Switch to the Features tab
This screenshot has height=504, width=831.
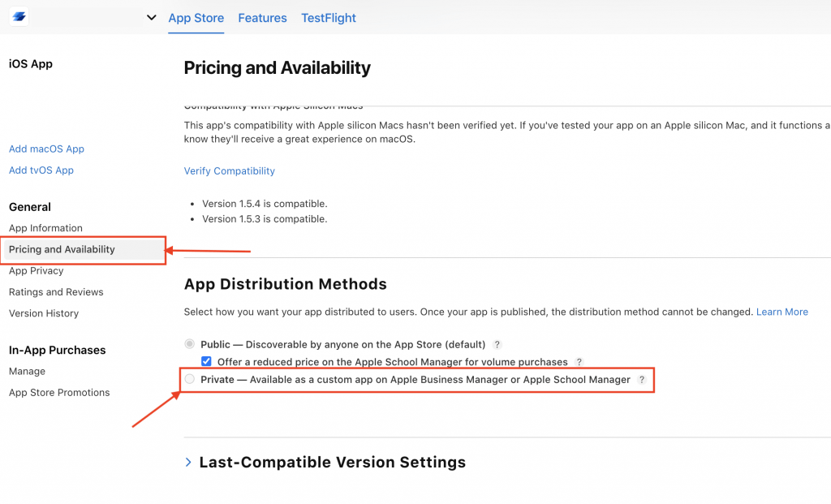(x=262, y=18)
